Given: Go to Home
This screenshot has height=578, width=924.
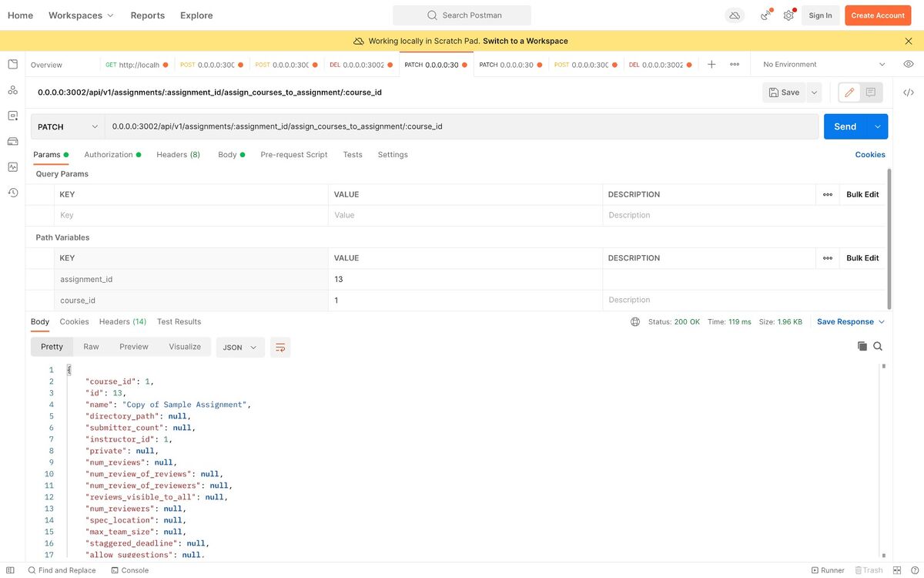Looking at the screenshot, I should pyautogui.click(x=20, y=15).
